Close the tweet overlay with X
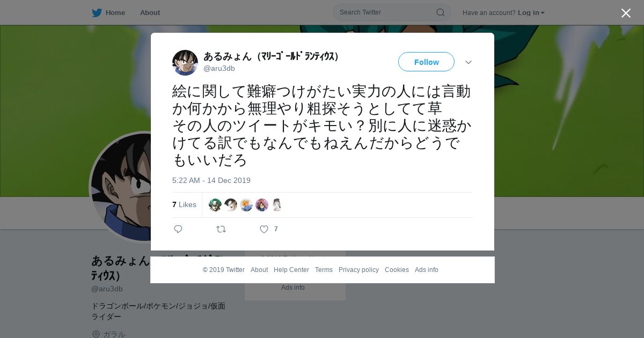Viewport: 644px width, 338px height. [626, 13]
